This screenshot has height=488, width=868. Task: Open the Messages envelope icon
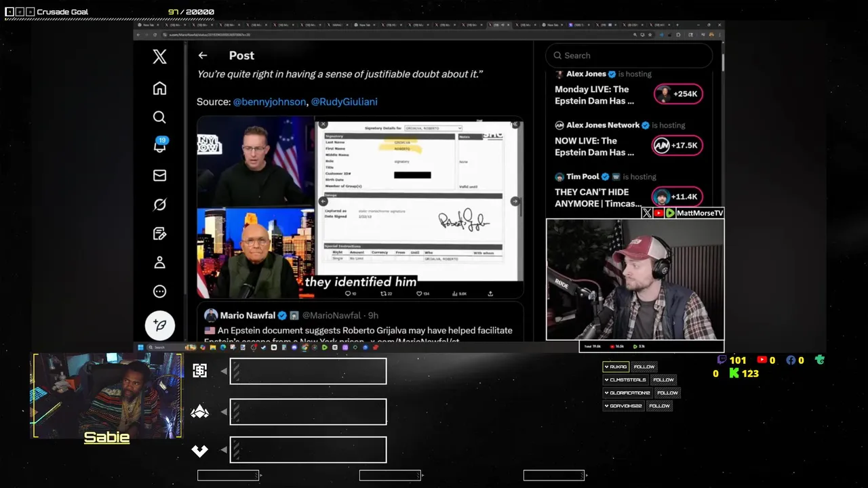(159, 176)
